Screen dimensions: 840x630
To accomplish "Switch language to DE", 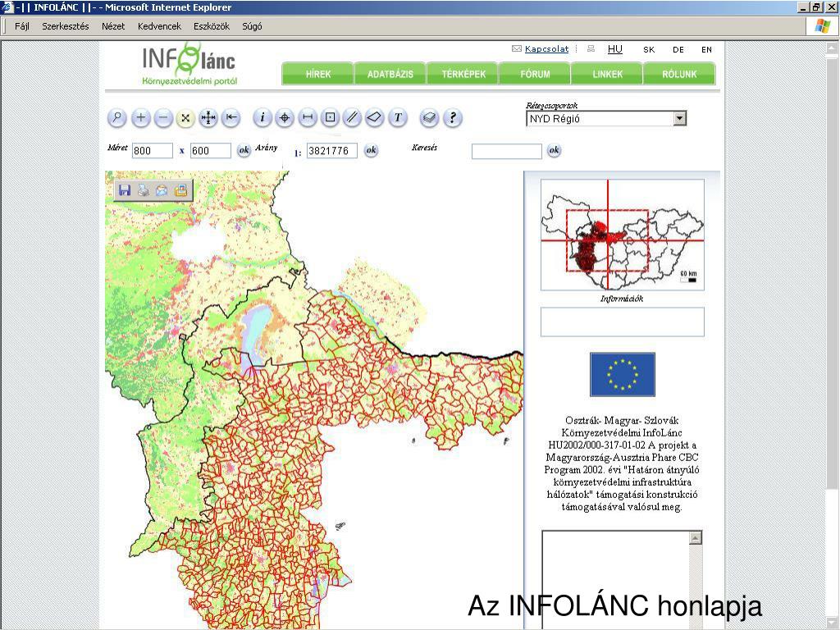I will pos(678,49).
